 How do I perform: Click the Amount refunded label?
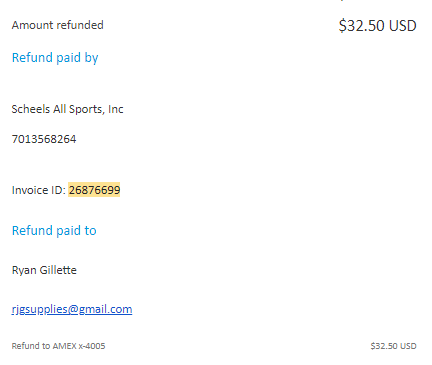[58, 25]
